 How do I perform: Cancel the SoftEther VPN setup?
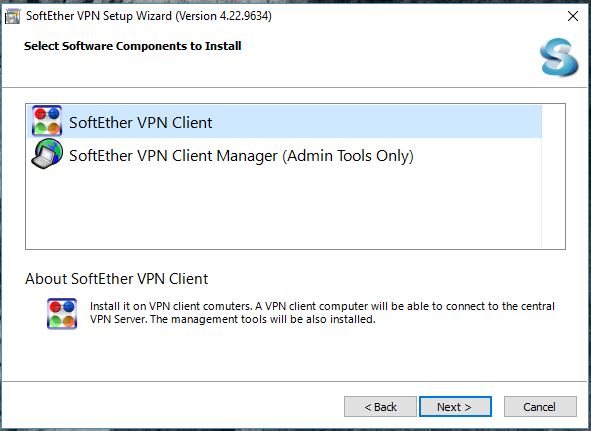(x=540, y=406)
